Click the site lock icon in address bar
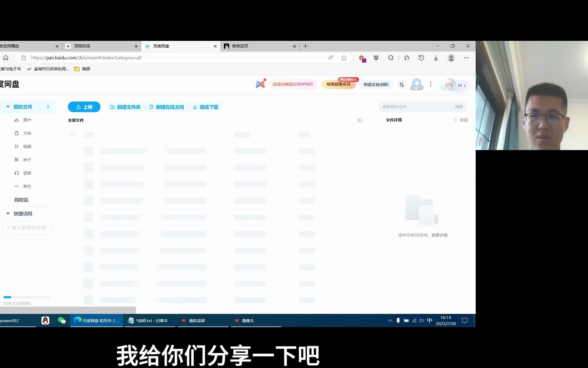 pos(23,58)
